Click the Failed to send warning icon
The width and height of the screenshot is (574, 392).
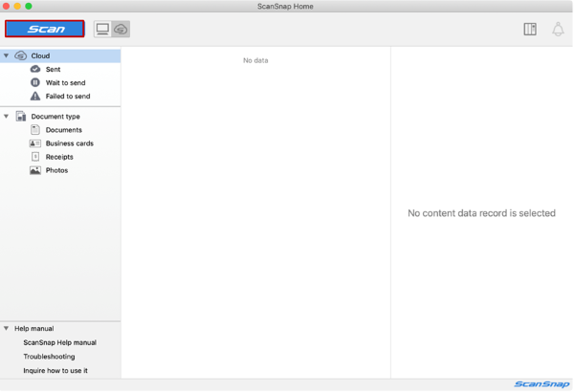pyautogui.click(x=35, y=96)
